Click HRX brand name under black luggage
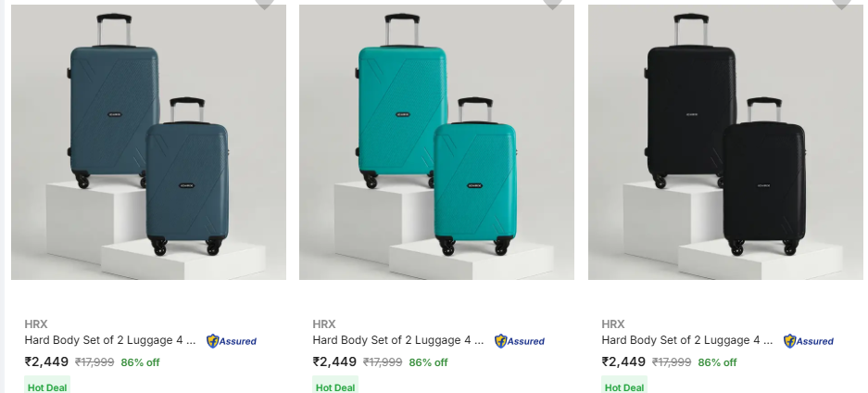 tap(613, 324)
